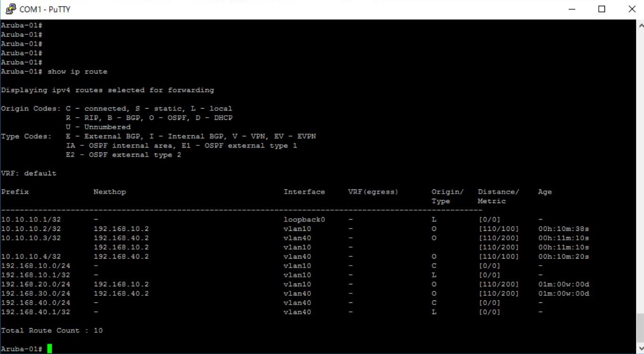The width and height of the screenshot is (644, 354).
Task: Click the COM1 - PuTTY title text
Action: click(x=45, y=9)
